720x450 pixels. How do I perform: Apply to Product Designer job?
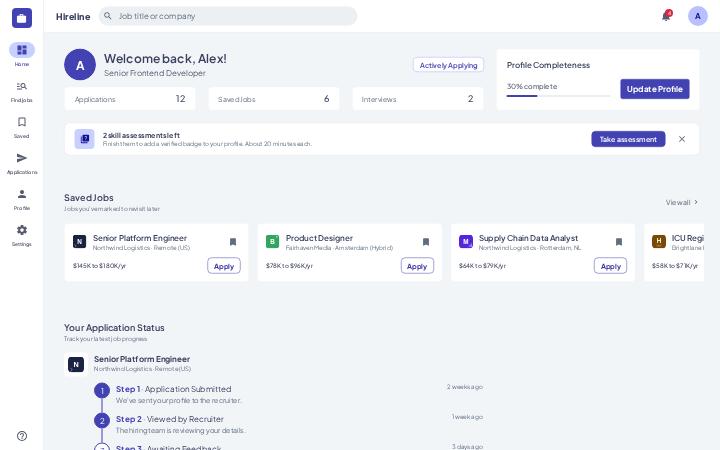click(417, 266)
